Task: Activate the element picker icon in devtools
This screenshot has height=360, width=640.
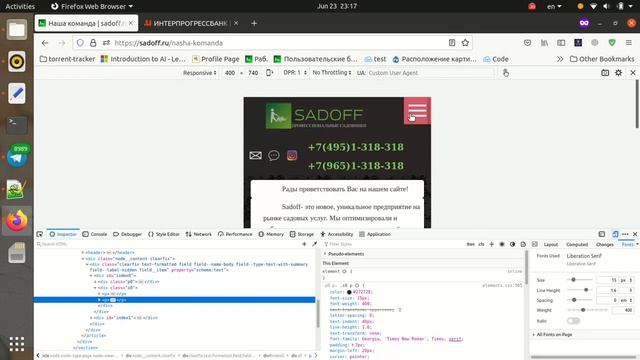Action: coord(40,234)
